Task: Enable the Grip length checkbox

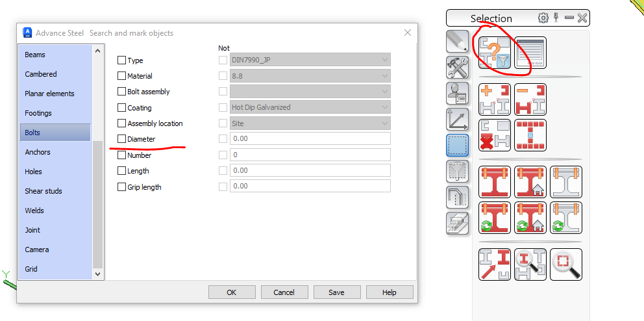Action: [x=121, y=187]
